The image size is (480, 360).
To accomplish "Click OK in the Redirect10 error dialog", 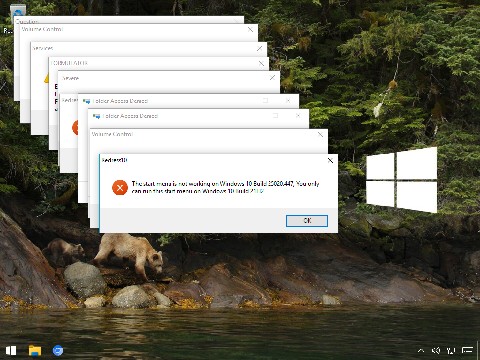I will 307,221.
